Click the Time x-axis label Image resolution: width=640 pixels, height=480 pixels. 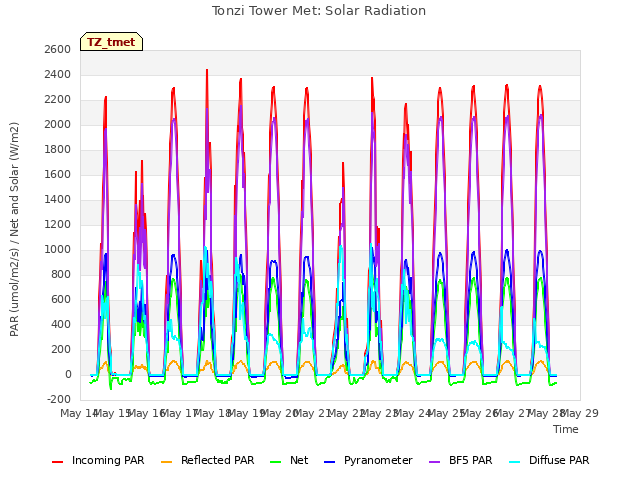pyautogui.click(x=566, y=429)
